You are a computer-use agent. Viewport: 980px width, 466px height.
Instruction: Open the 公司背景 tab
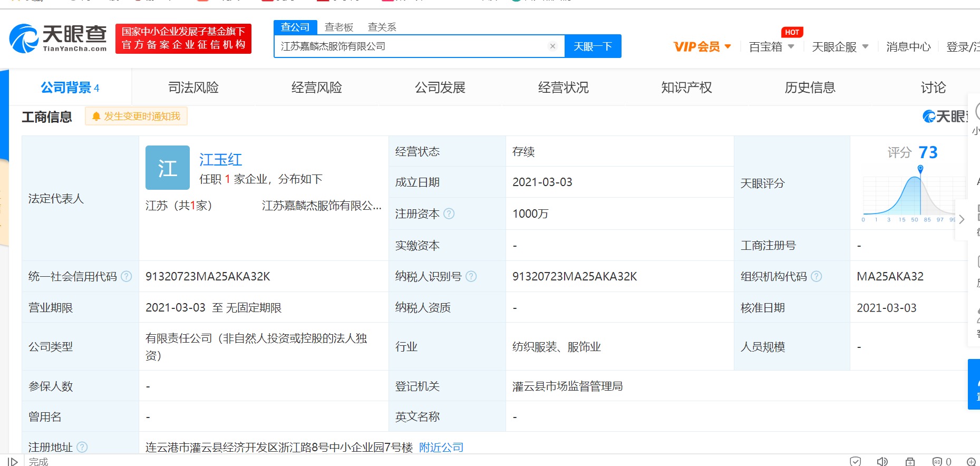point(70,88)
